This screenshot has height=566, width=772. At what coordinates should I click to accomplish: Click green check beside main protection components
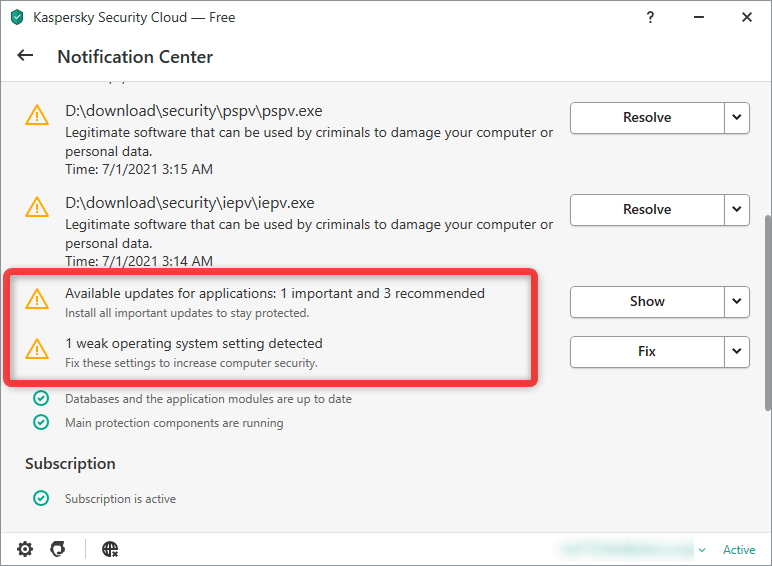pos(41,422)
